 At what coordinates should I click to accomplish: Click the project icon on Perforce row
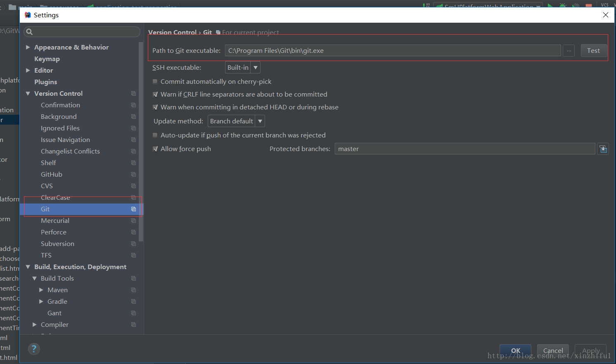(133, 232)
